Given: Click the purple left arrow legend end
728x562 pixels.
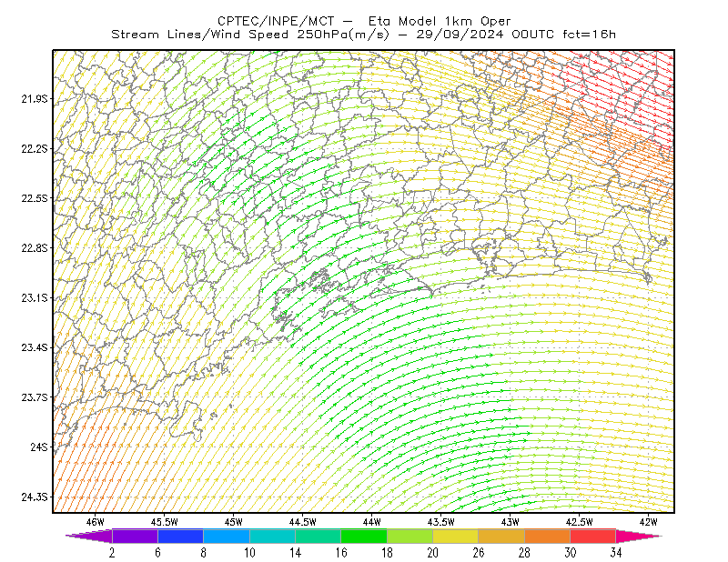Looking at the screenshot, I should 88,536.
